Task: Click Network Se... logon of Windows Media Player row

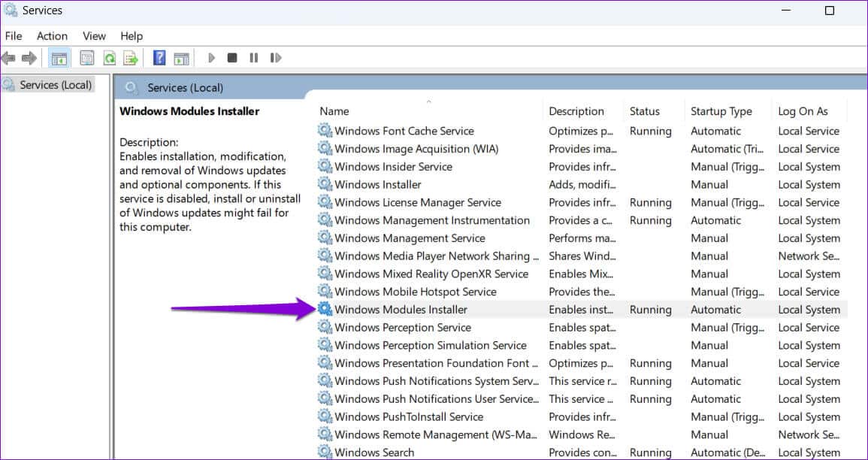Action: (x=809, y=256)
